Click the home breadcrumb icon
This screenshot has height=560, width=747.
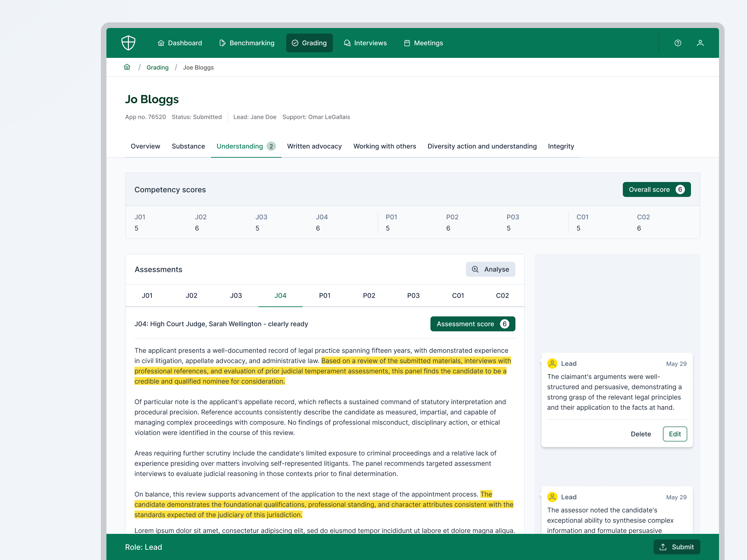click(127, 67)
